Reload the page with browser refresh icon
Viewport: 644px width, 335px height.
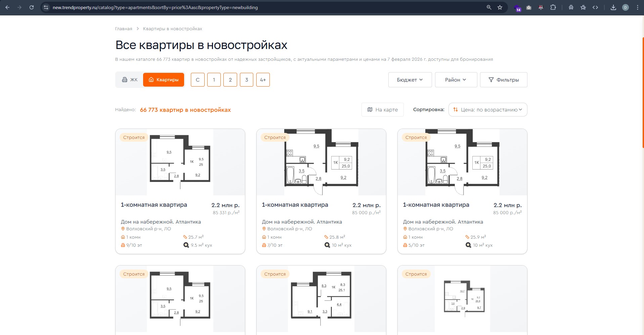tap(32, 7)
